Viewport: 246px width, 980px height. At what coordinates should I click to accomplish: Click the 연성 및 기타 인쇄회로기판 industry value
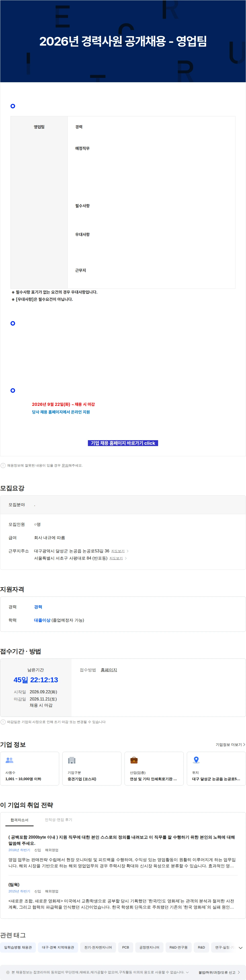pos(153,778)
